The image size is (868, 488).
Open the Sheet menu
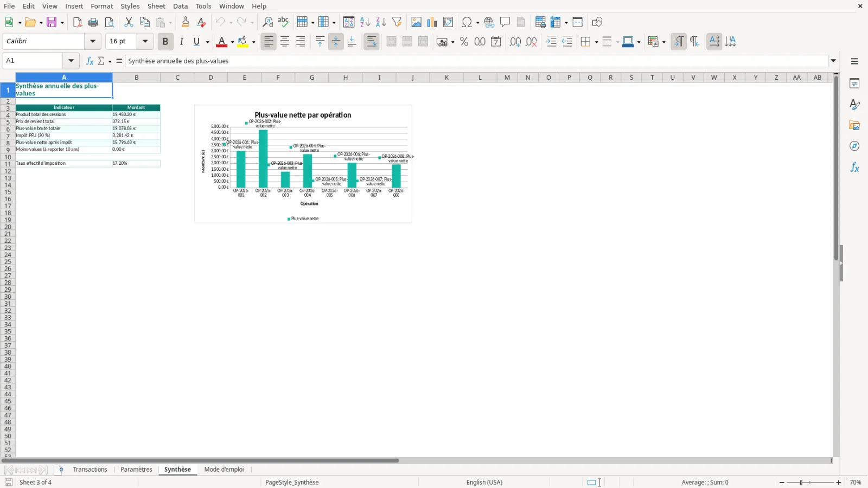[156, 6]
